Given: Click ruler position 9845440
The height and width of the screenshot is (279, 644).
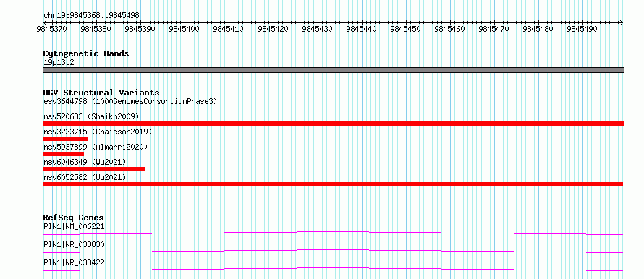Looking at the screenshot, I should [362, 29].
